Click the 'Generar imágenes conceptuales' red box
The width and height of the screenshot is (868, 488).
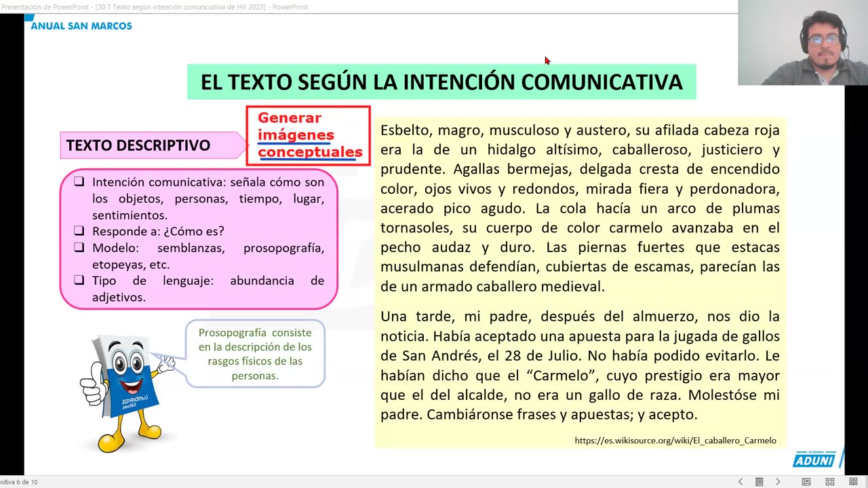(x=309, y=135)
